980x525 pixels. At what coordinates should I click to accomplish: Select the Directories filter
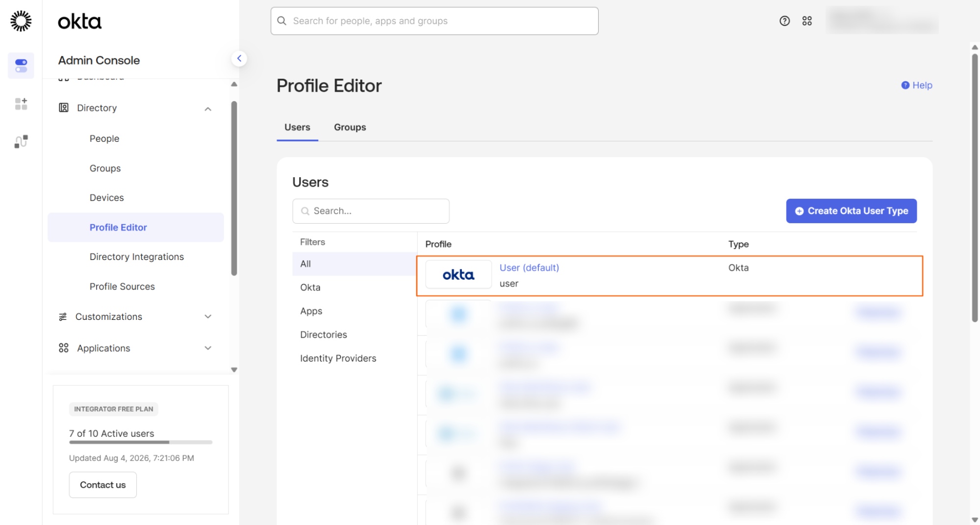[x=324, y=335]
